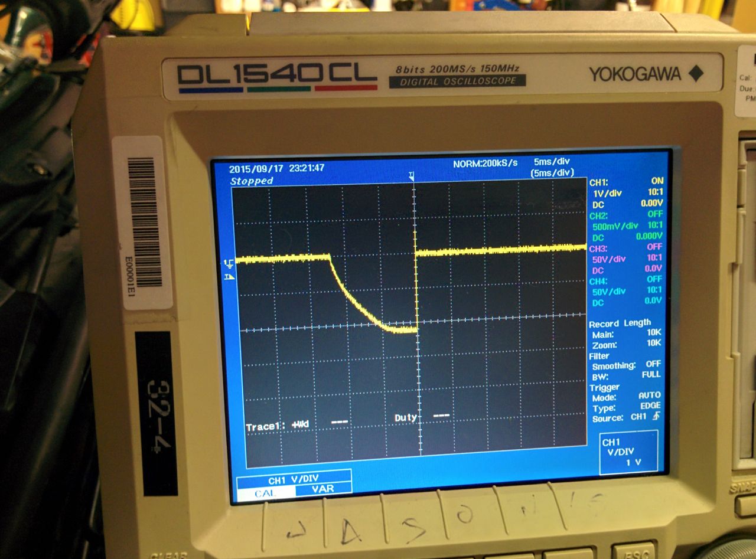Click the Stopped acquisition status text
Screen dimensions: 756x559
[252, 181]
